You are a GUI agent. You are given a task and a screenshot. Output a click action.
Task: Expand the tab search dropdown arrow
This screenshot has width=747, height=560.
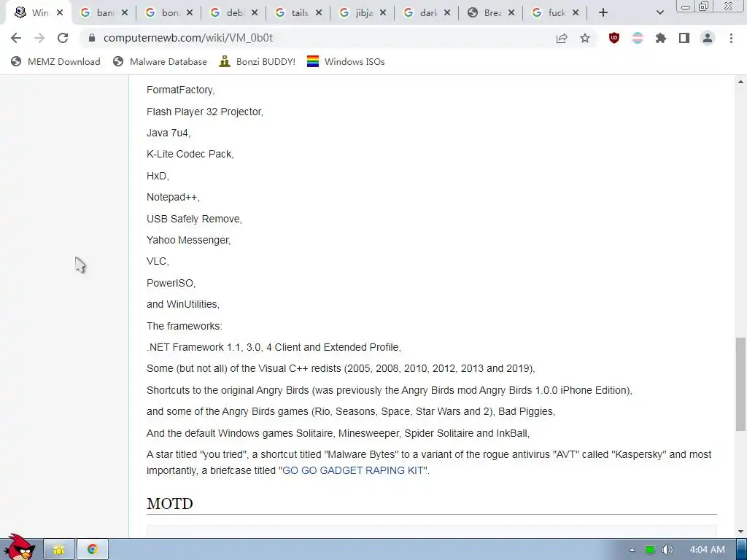point(659,13)
